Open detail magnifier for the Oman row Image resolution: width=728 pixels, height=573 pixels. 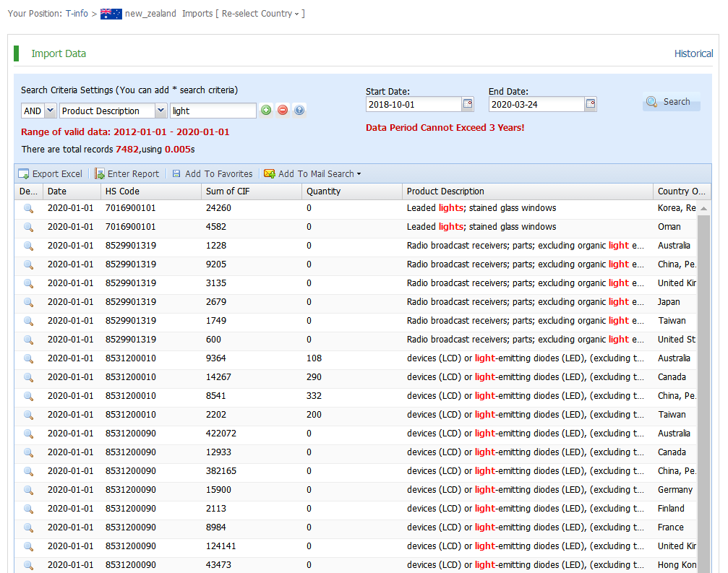click(x=29, y=227)
